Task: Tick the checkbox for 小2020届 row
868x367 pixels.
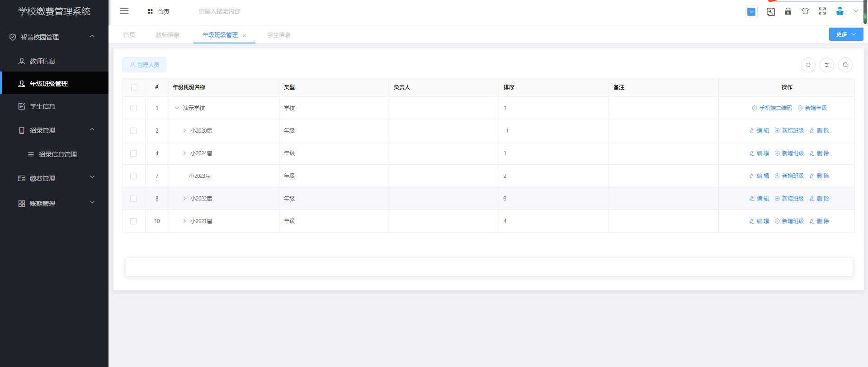Action: point(133,131)
